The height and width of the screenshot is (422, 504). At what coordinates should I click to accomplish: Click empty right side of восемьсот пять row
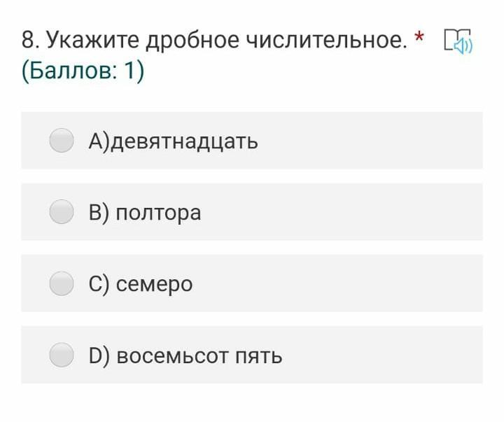tap(392, 355)
